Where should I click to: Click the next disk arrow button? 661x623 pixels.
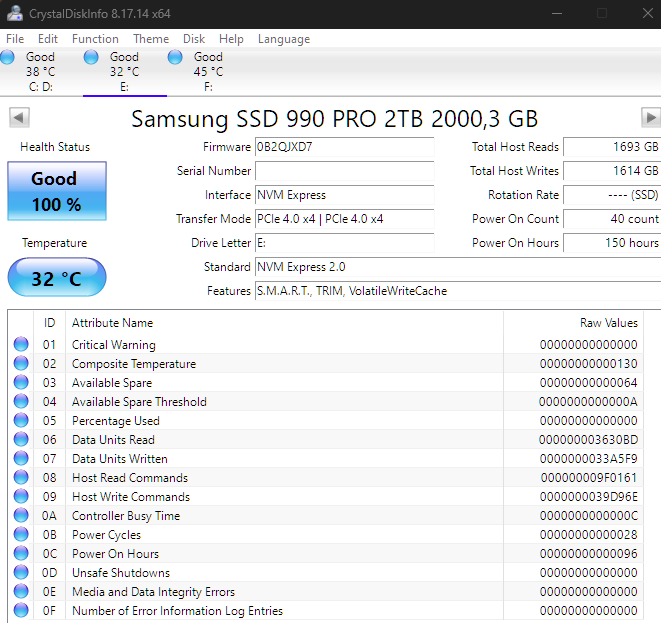[x=650, y=117]
